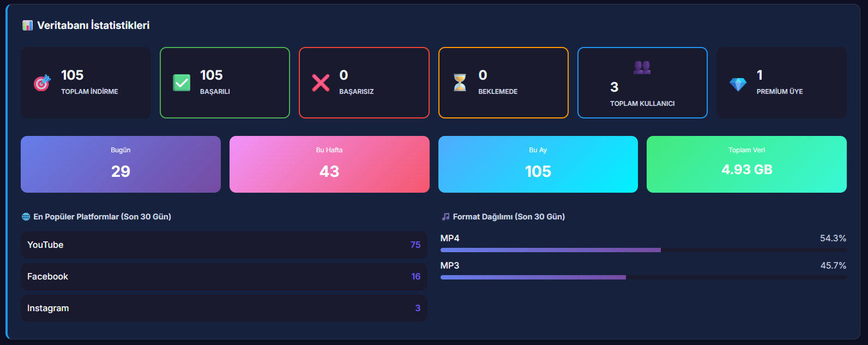
Task: Select the Instagram platform row
Action: [224, 308]
